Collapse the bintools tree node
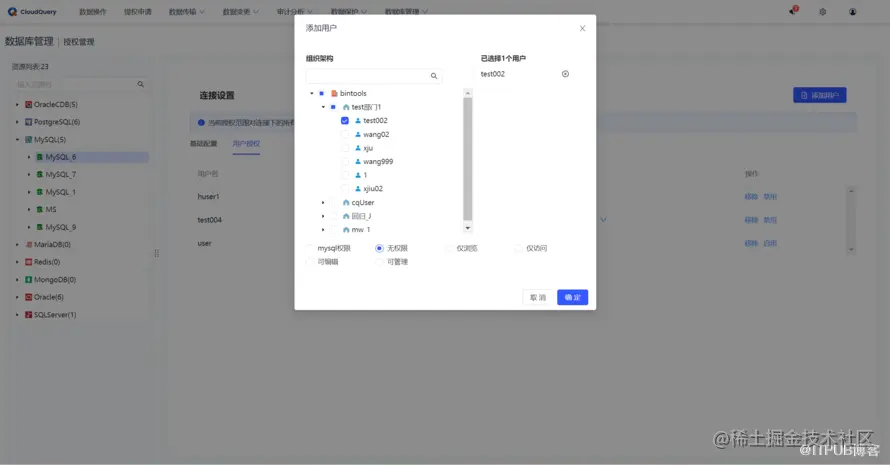This screenshot has width=890, height=465. click(x=312, y=93)
